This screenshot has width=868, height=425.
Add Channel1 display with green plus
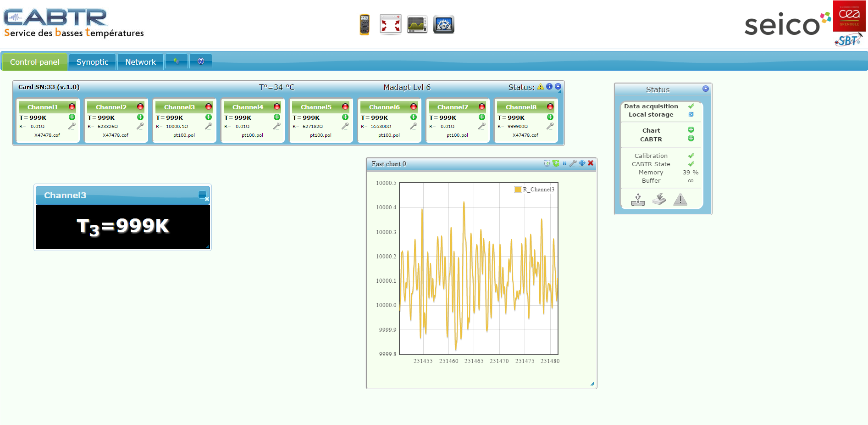(x=72, y=117)
